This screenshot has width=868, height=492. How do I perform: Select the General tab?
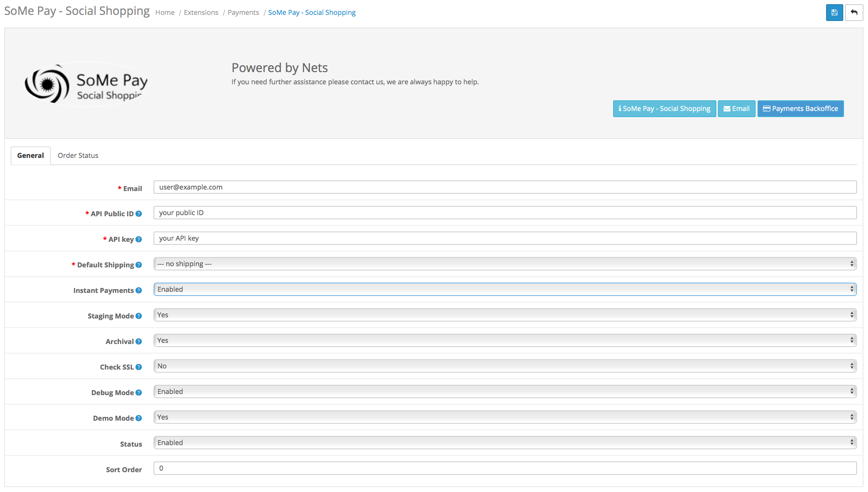pos(30,155)
